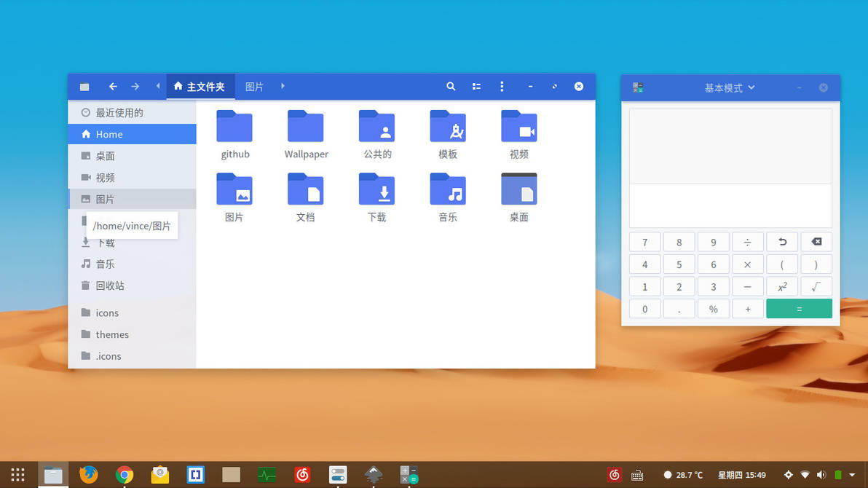Viewport: 868px width, 488px height.
Task: Click the chevron after 图片 in the path bar
Action: click(x=283, y=85)
